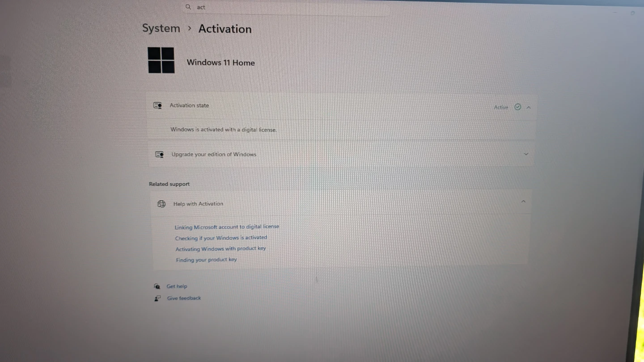Click the 'Help with Activation' label
This screenshot has width=644, height=362.
click(x=198, y=204)
